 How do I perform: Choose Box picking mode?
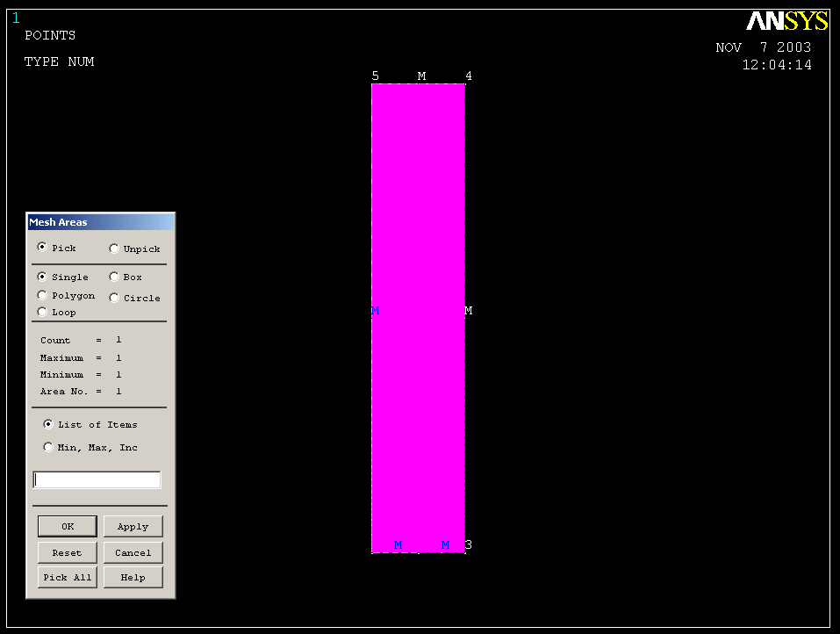point(113,277)
